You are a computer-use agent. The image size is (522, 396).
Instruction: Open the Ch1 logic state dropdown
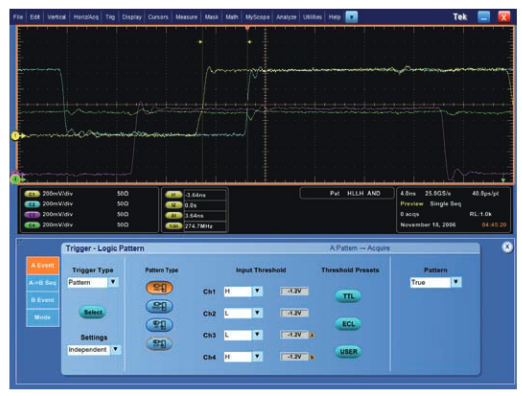257,291
